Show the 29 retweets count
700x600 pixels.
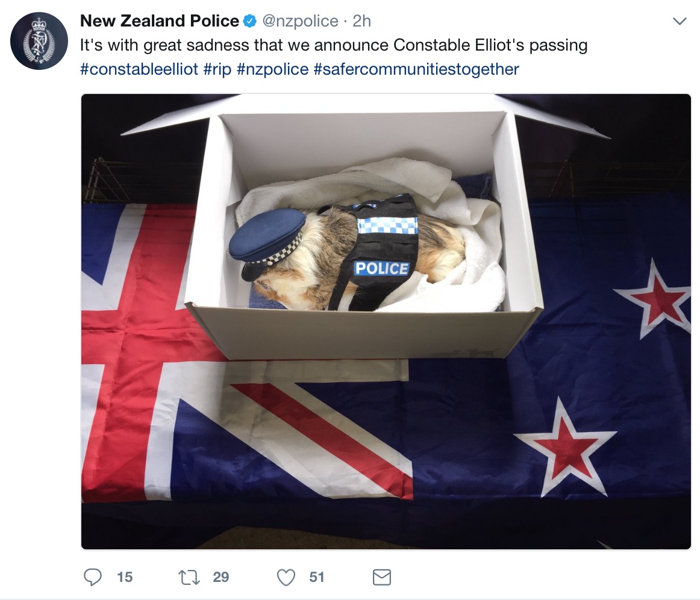point(221,577)
